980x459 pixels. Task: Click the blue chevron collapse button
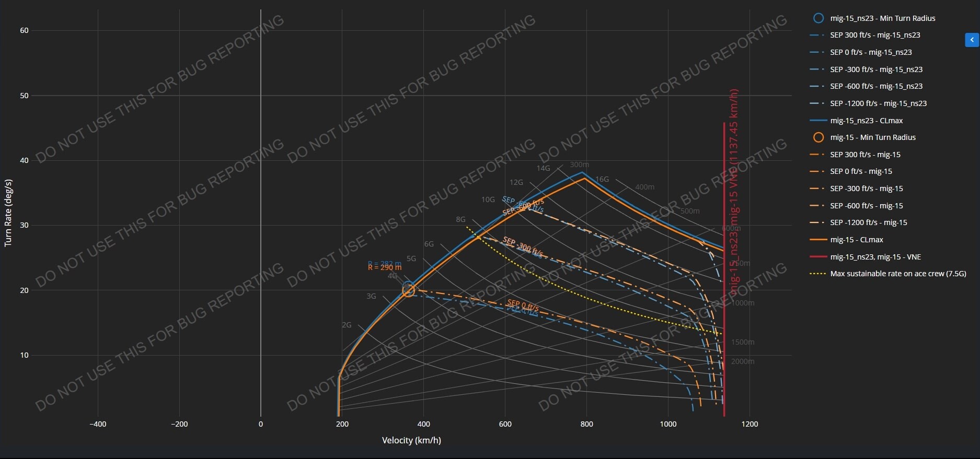pos(972,40)
